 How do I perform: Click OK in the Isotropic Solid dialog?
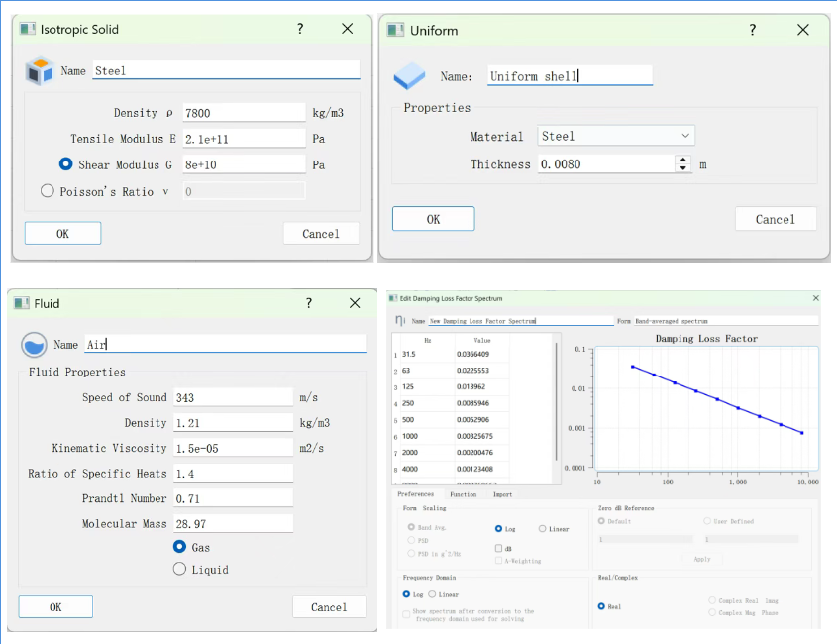point(63,234)
